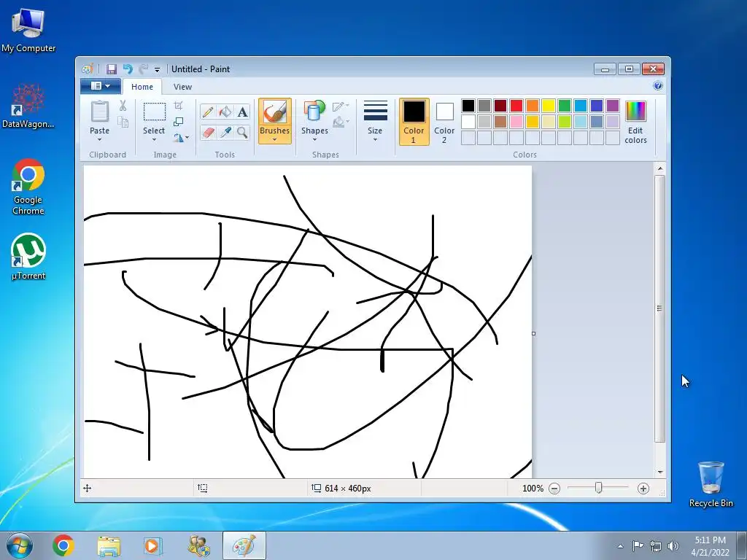Select the Pencil tool
This screenshot has height=560, width=747.
tap(208, 112)
